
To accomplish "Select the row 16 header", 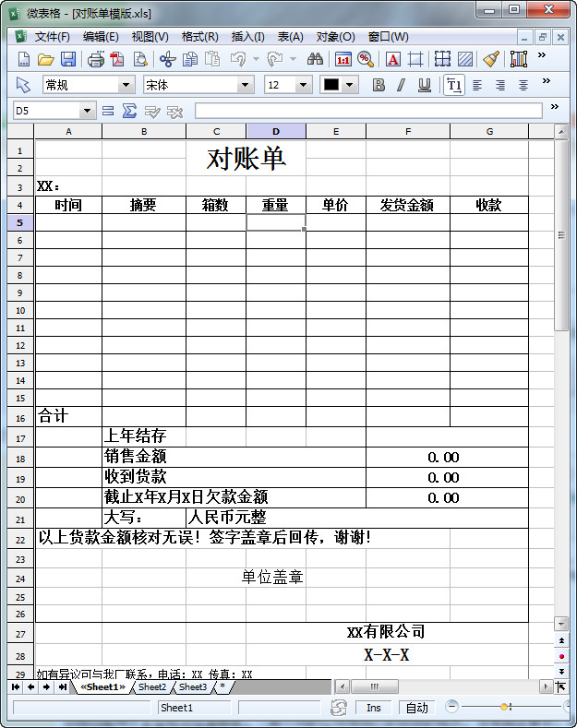I will coord(20,418).
